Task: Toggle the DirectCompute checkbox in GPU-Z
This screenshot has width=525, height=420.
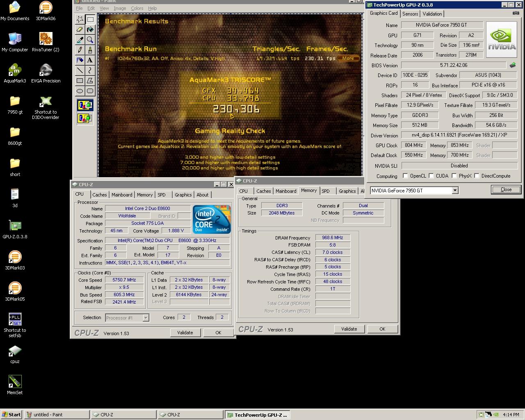Action: (477, 176)
